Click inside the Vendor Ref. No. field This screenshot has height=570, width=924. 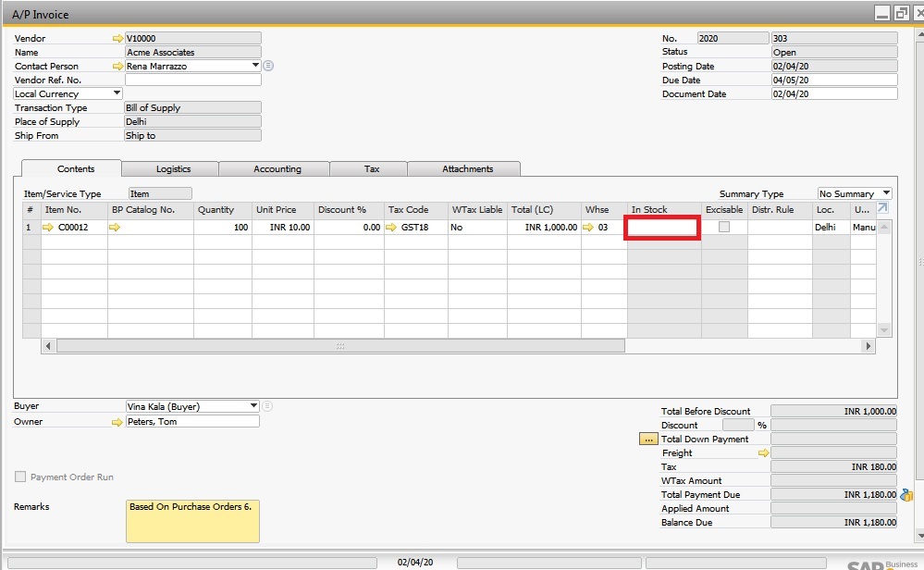pyautogui.click(x=191, y=80)
